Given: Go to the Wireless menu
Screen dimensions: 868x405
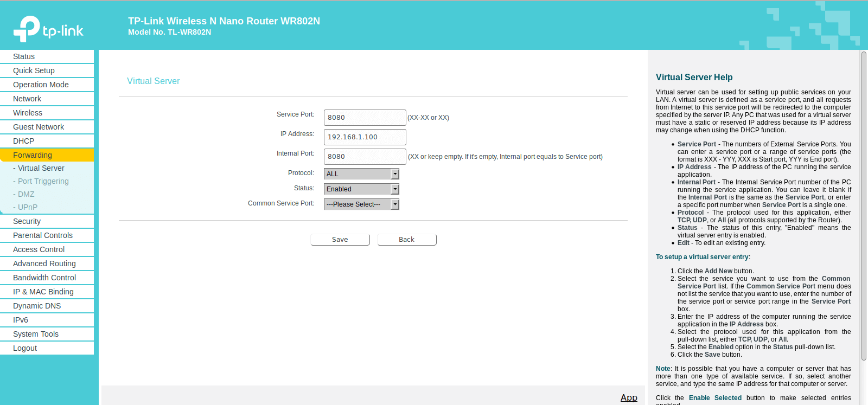Looking at the screenshot, I should [x=28, y=113].
